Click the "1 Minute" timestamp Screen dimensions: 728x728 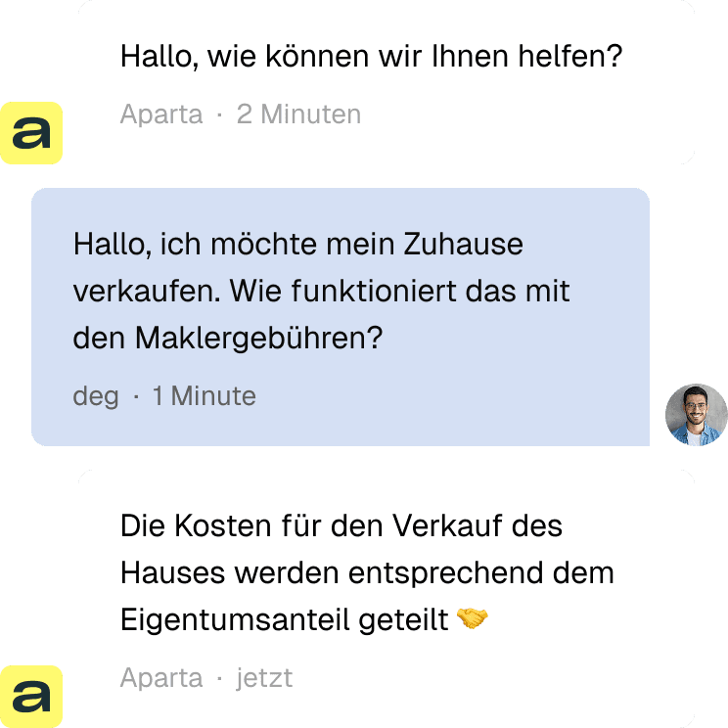click(x=204, y=396)
